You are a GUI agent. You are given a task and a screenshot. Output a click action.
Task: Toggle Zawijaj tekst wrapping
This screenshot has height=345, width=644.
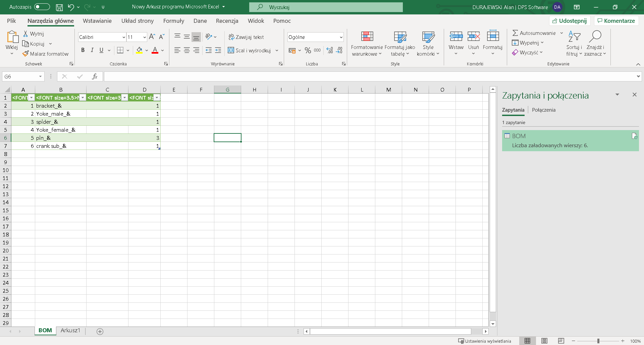tap(246, 37)
